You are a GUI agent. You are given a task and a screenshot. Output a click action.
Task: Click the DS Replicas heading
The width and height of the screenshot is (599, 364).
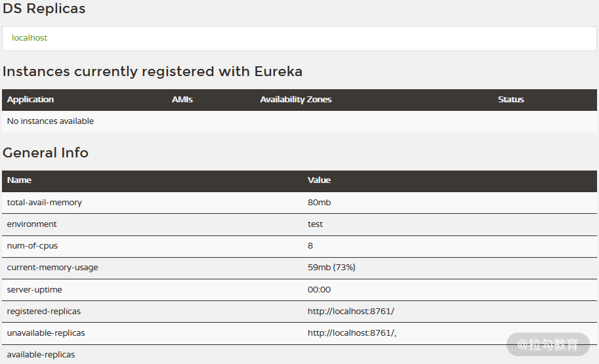pyautogui.click(x=44, y=9)
